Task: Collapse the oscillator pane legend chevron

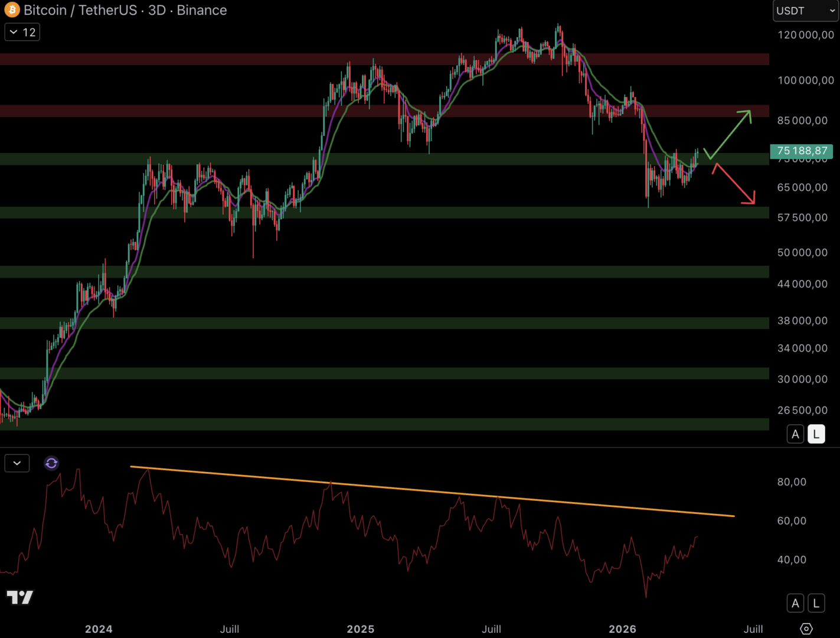Action: 17,463
